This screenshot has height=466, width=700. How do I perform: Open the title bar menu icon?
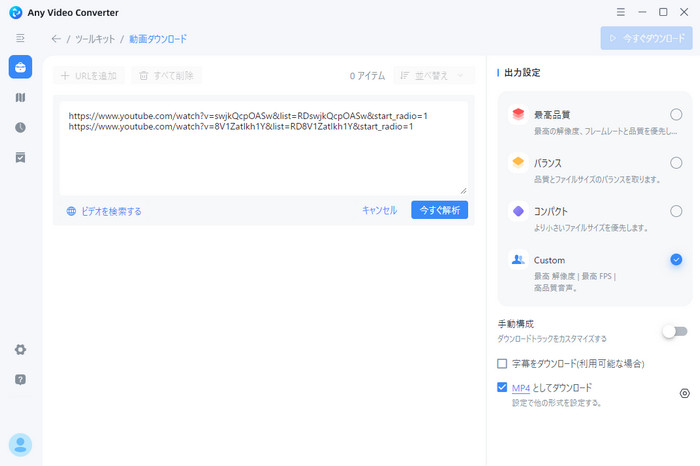pos(621,12)
